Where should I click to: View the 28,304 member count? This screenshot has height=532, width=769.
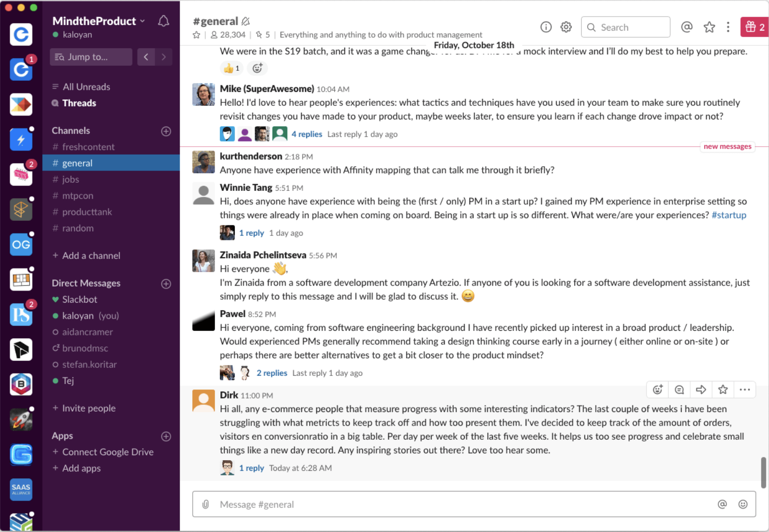point(228,35)
